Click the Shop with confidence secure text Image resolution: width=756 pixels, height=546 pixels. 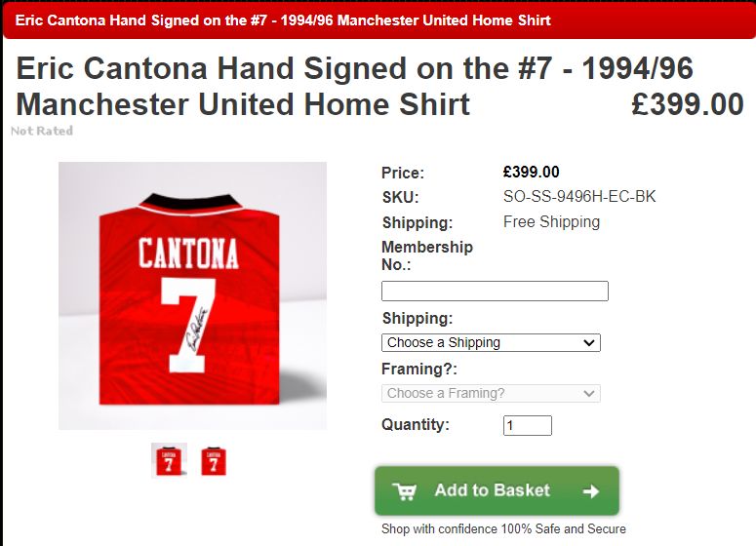pos(503,528)
